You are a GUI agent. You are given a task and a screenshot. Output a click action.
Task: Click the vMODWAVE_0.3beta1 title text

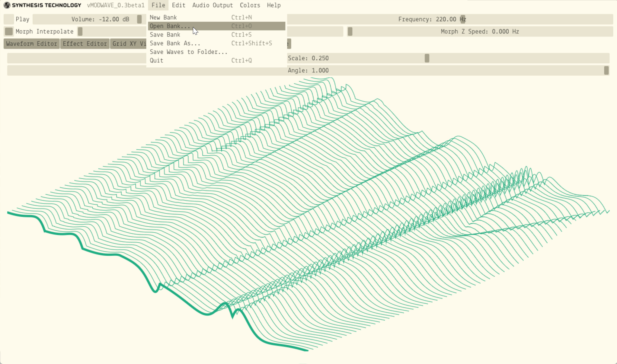tap(116, 5)
